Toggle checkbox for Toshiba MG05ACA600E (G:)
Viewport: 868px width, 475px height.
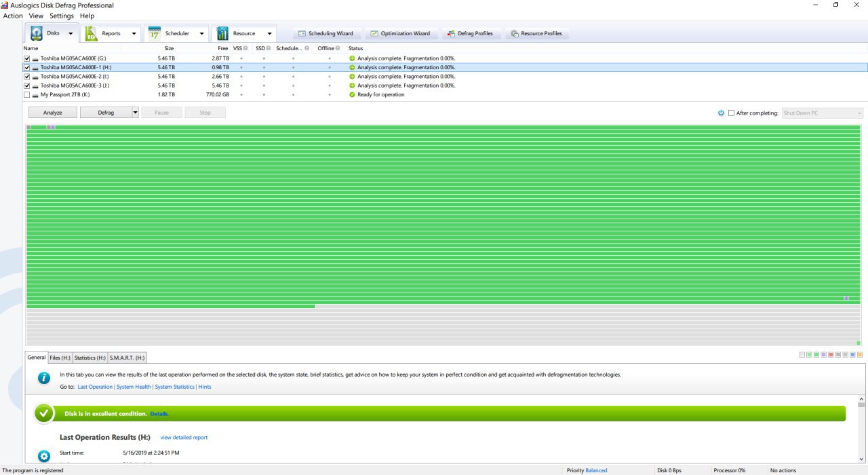[x=27, y=58]
